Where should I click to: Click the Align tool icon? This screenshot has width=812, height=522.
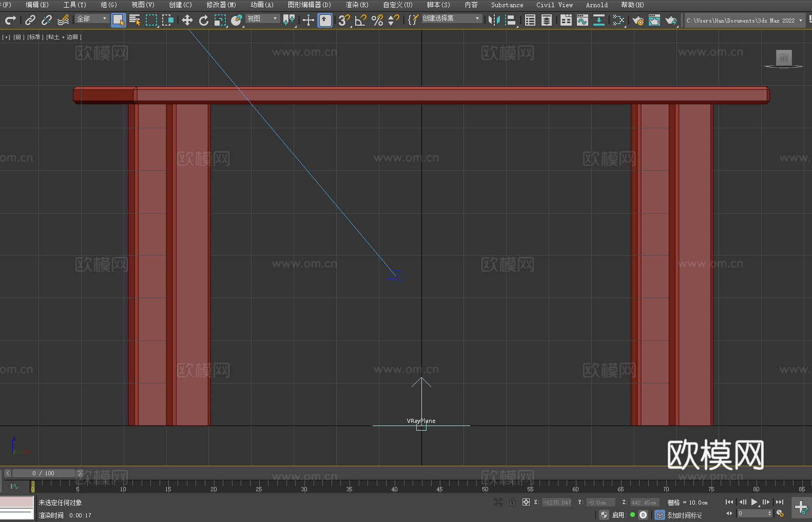pos(511,20)
